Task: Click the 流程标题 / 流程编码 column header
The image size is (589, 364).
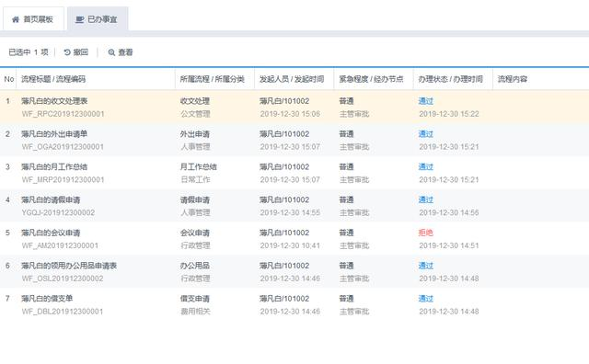Action: point(53,79)
